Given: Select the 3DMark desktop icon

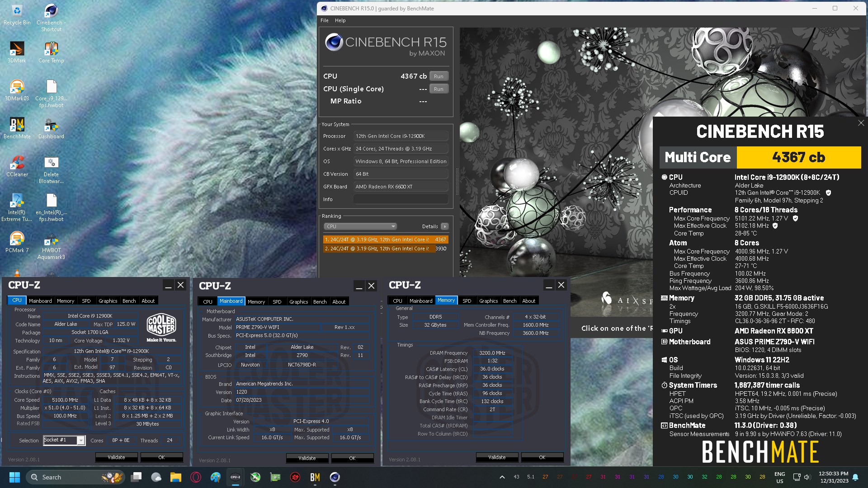Looking at the screenshot, I should click(x=17, y=52).
